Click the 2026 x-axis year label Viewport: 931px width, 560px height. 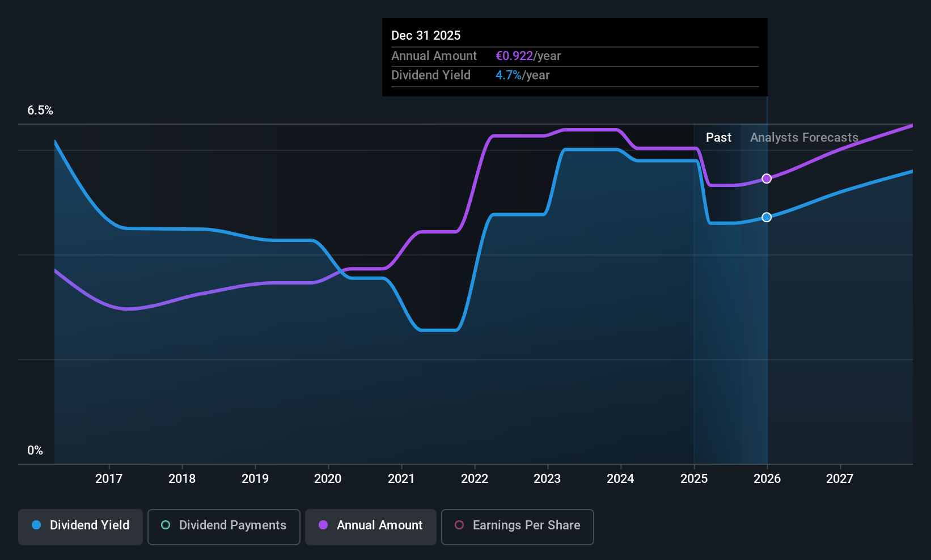767,479
